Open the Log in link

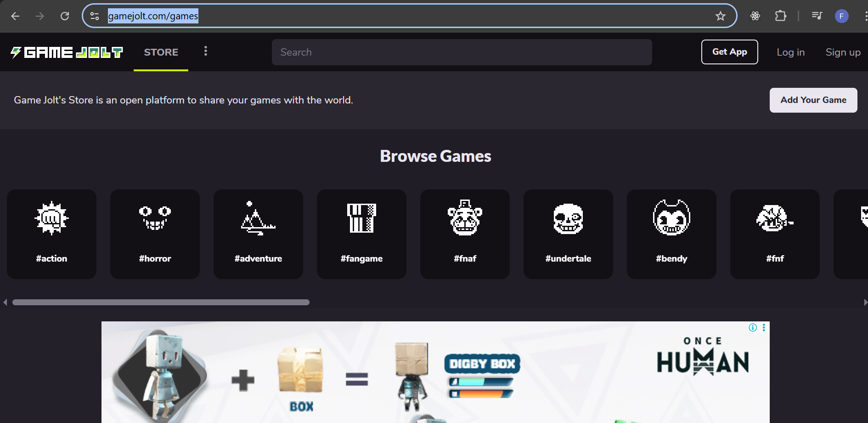[790, 52]
